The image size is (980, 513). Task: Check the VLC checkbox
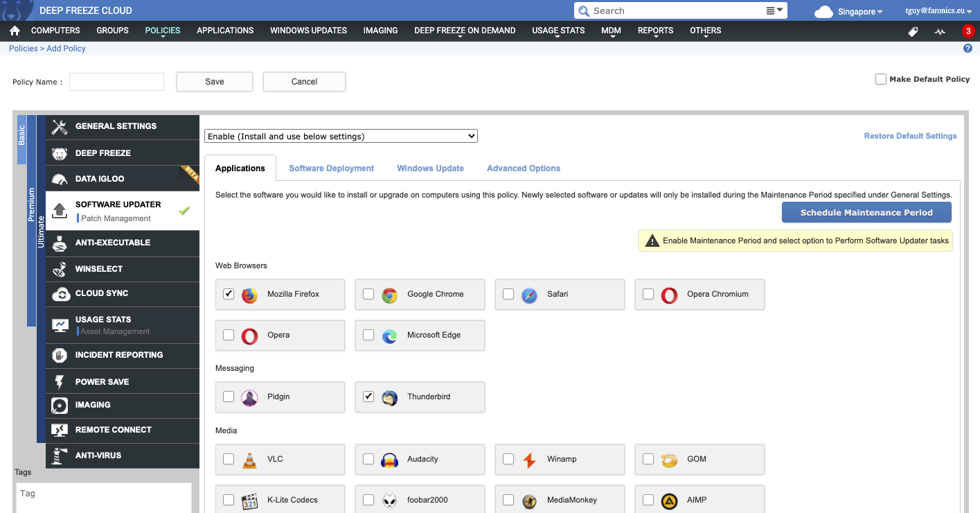pos(229,459)
